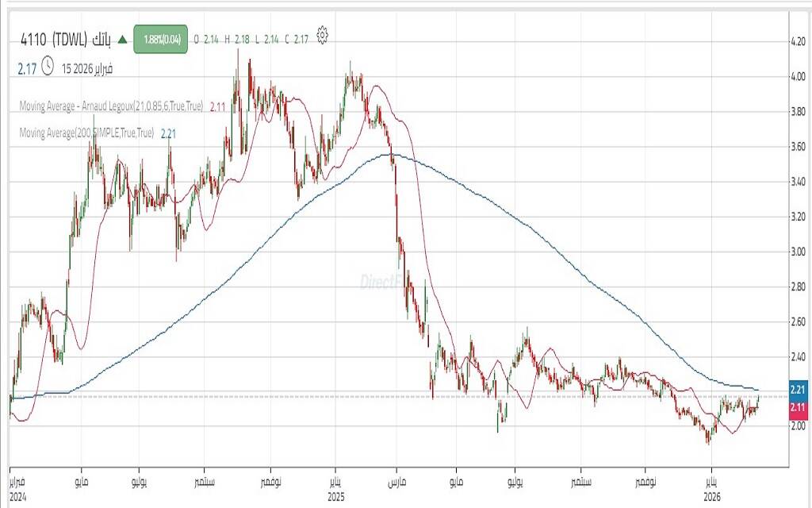This screenshot has width=812, height=508.
Task: Click the يناير 2025 marker on the time axis
Action: pos(335,487)
